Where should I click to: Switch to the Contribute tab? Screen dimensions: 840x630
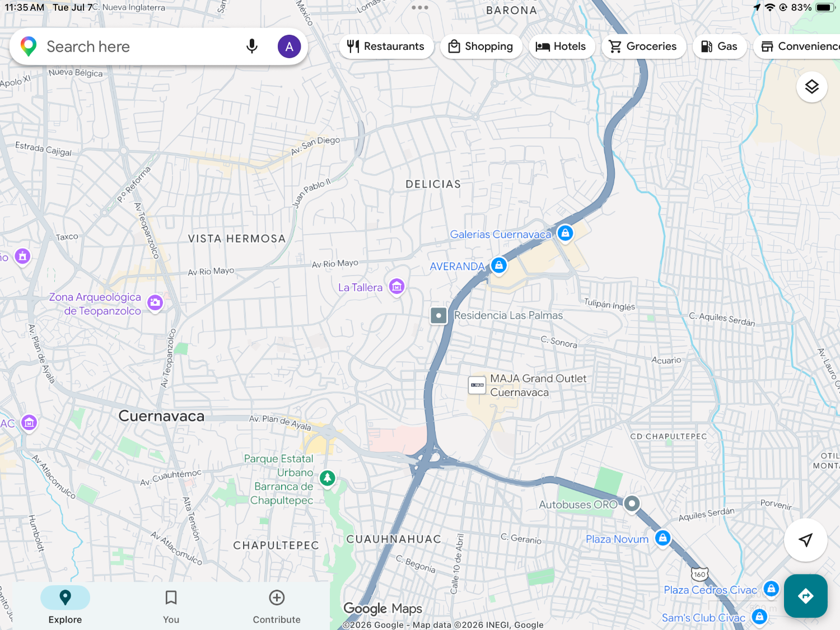[277, 606]
